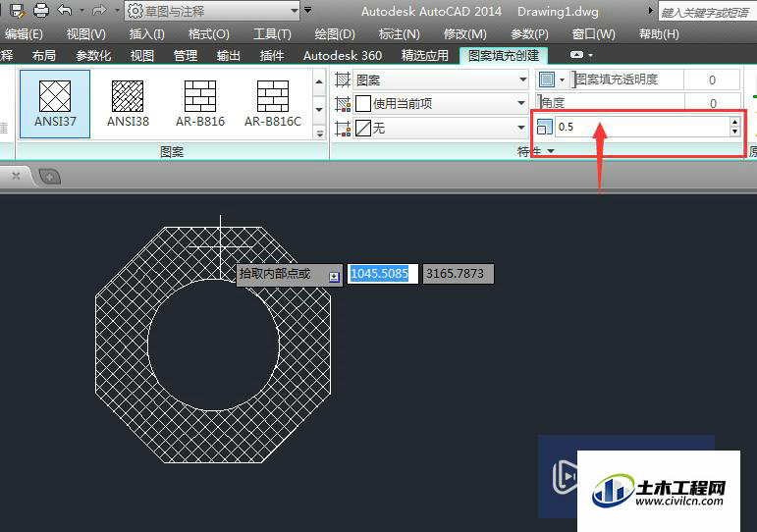Click the ribbon minimize toggle button
This screenshot has height=532, width=757.
pos(576,55)
